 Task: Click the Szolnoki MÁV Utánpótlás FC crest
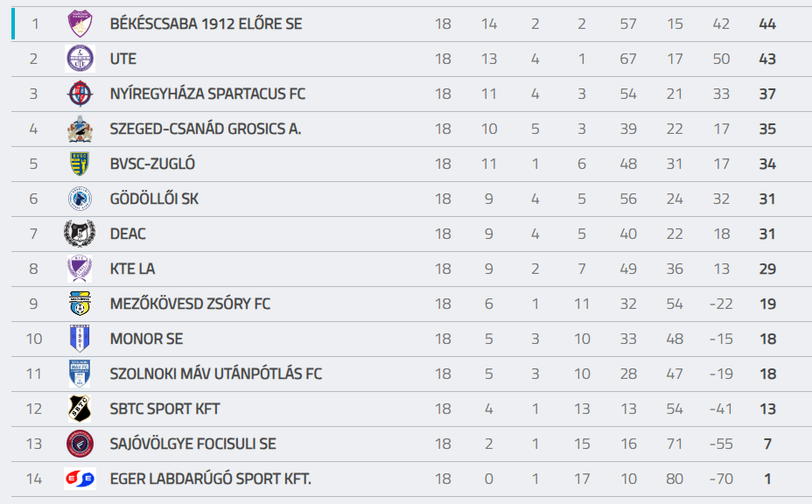(x=80, y=374)
